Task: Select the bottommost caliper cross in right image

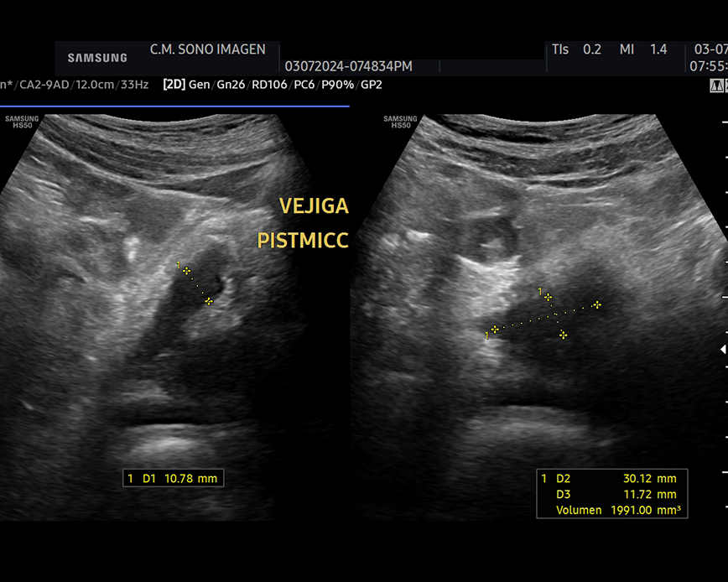Action: [563, 335]
